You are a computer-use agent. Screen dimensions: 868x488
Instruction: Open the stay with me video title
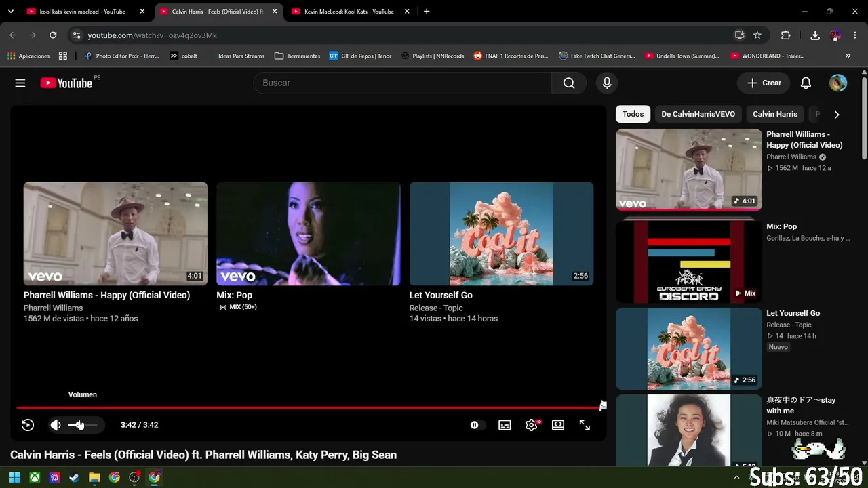(801, 405)
